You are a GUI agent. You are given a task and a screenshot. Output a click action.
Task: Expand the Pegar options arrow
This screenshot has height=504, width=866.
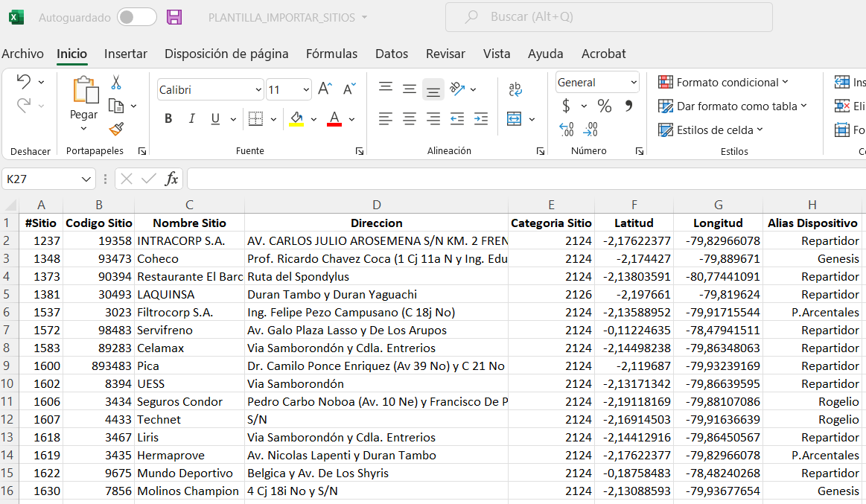(84, 130)
